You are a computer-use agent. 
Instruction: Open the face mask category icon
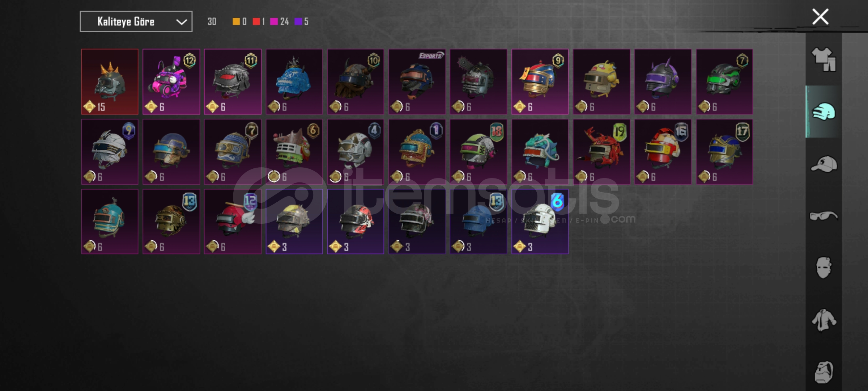tap(824, 268)
